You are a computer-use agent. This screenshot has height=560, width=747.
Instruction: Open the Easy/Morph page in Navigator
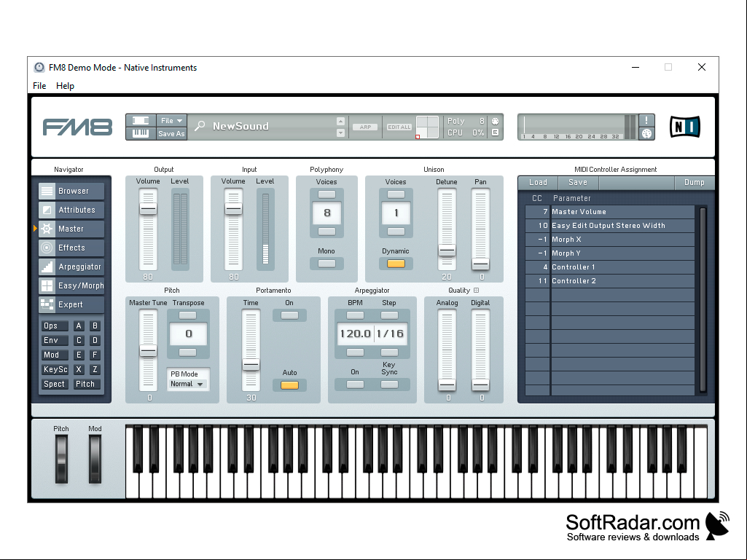tap(71, 285)
